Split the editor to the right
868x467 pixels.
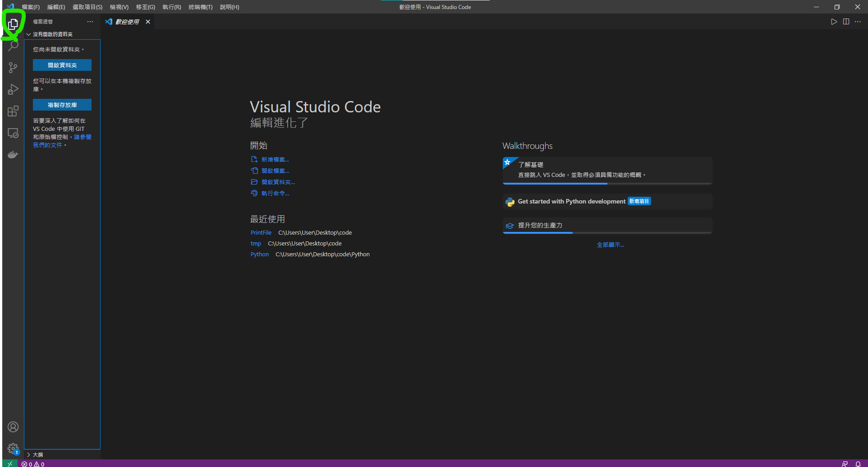tap(846, 22)
